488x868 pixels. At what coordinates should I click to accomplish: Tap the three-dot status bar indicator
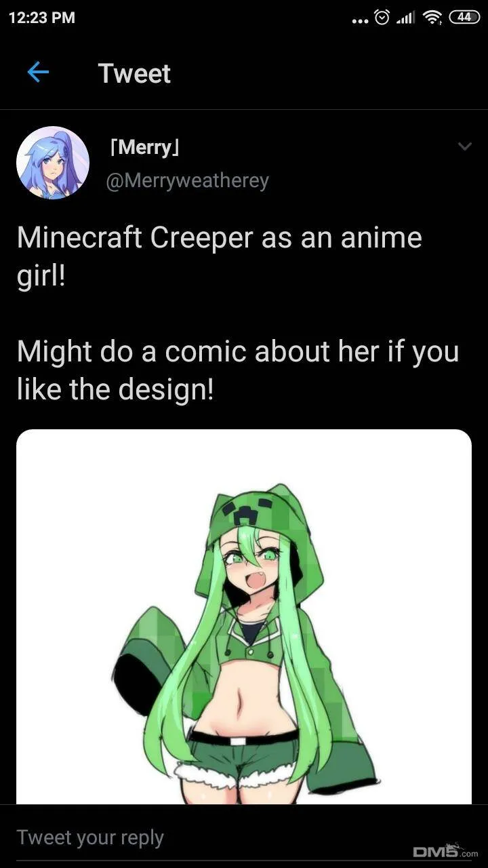tap(360, 20)
